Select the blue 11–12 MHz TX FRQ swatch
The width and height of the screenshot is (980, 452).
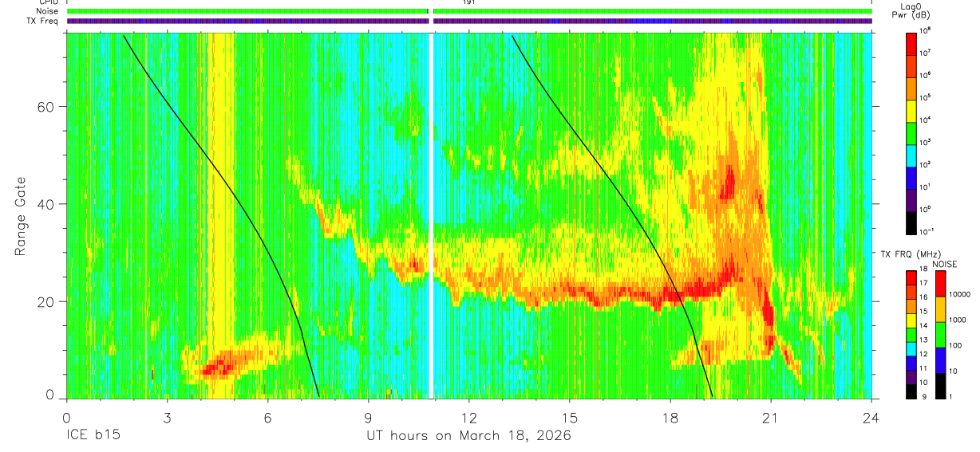[911, 363]
